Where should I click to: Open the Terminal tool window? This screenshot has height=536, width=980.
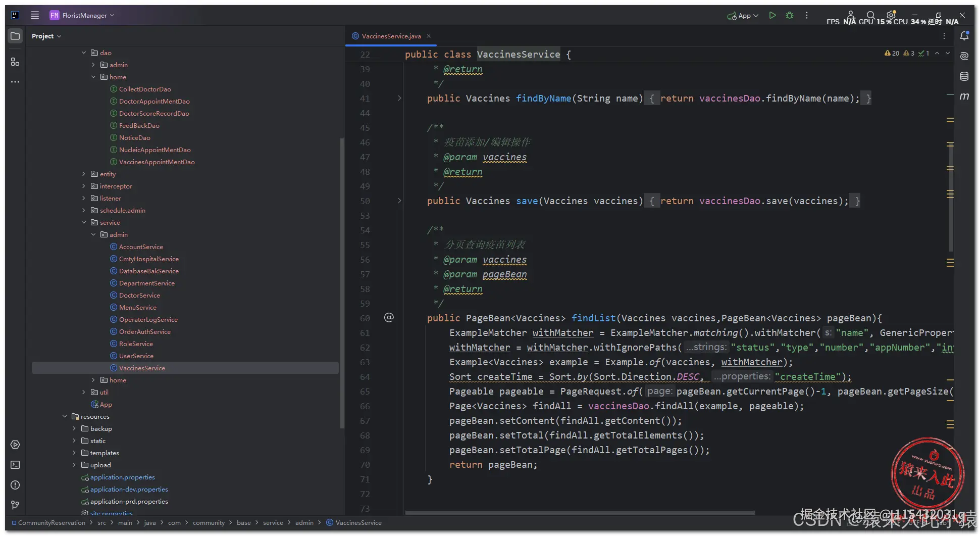pyautogui.click(x=15, y=465)
